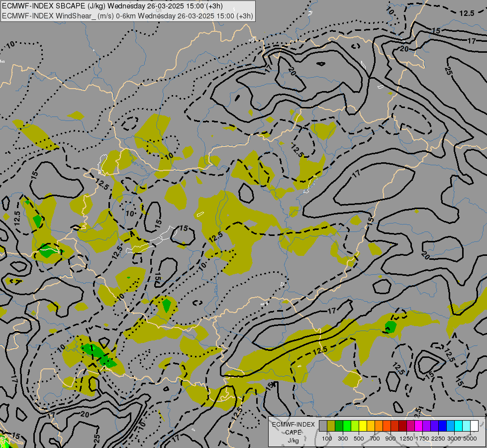
Task: Click the ECMWF-INDEX label in the legend
Action: (293, 425)
